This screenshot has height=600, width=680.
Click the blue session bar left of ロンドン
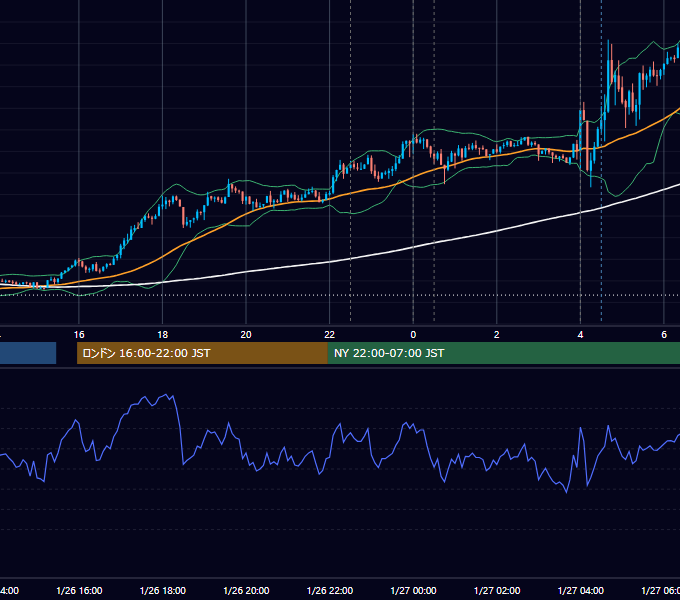tap(28, 353)
